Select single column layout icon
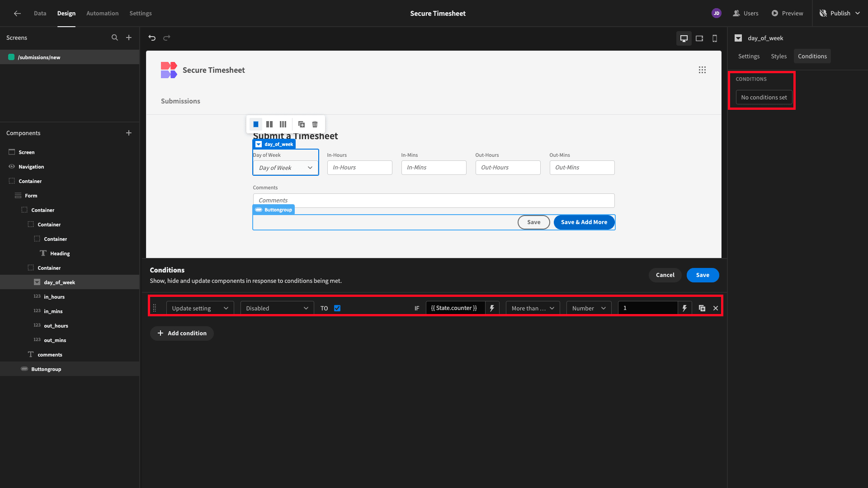Viewport: 868px width, 488px height. coord(256,124)
